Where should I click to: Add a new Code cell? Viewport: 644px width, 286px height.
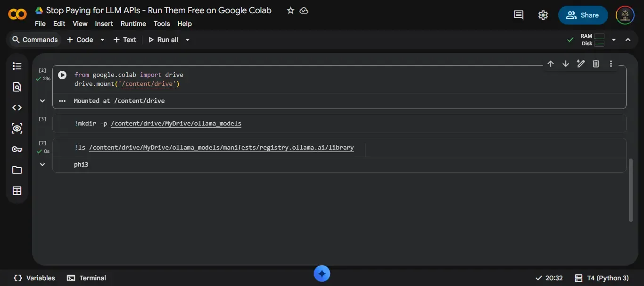80,40
